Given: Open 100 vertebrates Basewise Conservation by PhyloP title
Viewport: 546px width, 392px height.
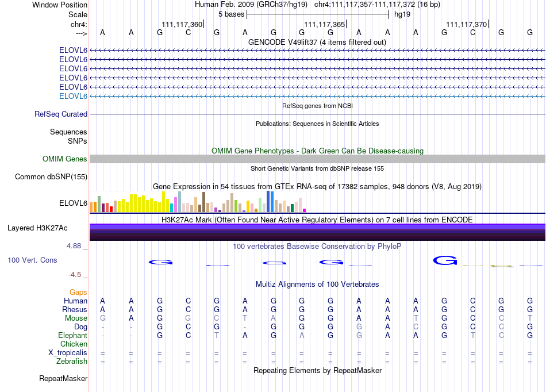Looking at the screenshot, I should 317,247.
